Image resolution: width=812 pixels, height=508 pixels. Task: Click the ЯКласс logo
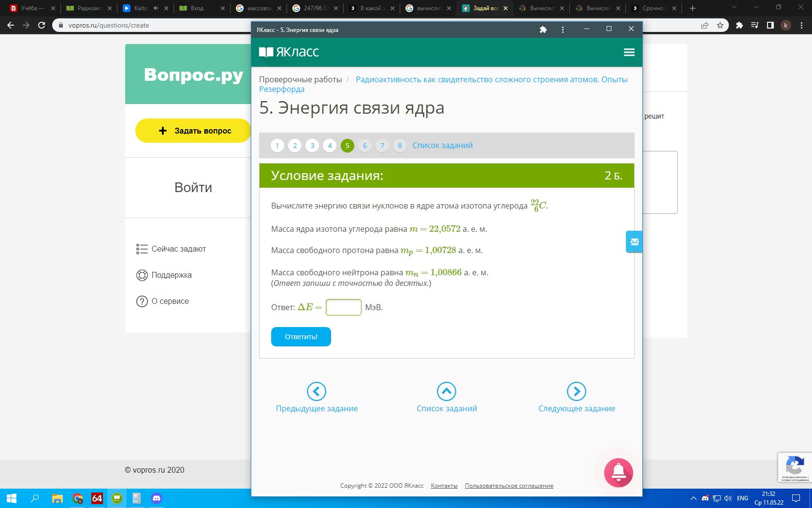pyautogui.click(x=289, y=52)
